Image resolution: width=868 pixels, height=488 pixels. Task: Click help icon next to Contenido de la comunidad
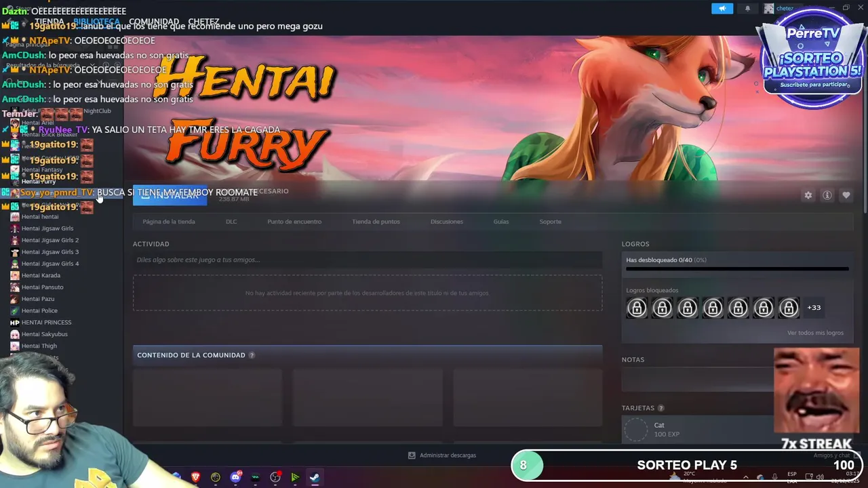252,355
